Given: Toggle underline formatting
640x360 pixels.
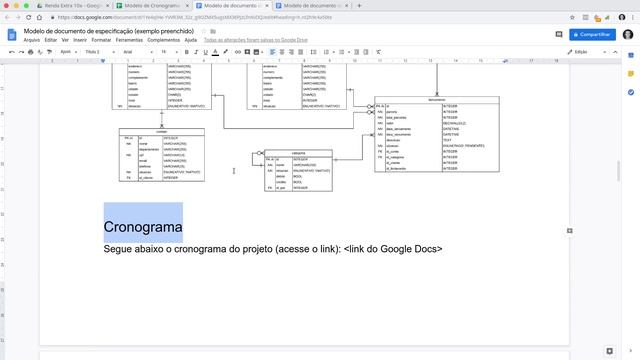Looking at the screenshot, I should pyautogui.click(x=205, y=52).
